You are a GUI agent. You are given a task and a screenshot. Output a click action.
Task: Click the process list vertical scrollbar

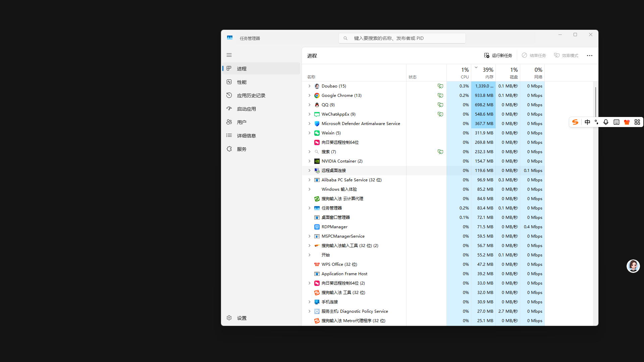(595, 102)
